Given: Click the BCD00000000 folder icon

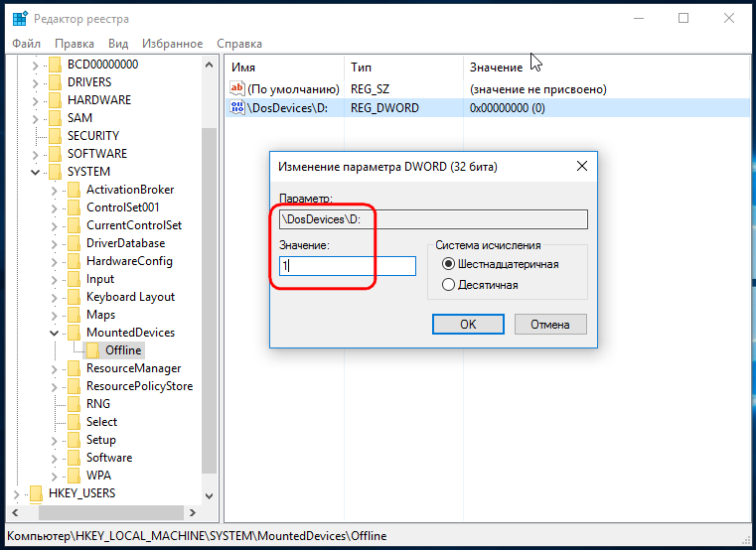Looking at the screenshot, I should [56, 65].
